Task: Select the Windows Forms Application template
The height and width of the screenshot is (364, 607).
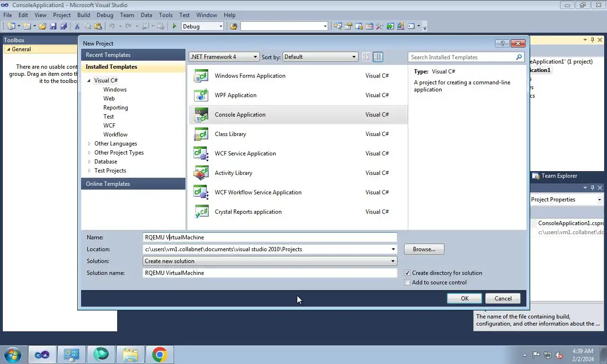Action: click(x=298, y=76)
